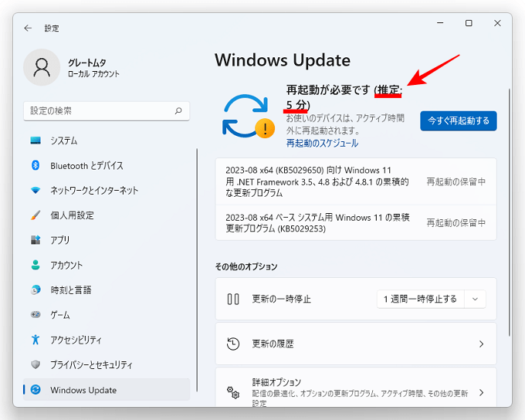Click the sidebar navigation scrollbar
525x420 pixels.
coord(197,270)
